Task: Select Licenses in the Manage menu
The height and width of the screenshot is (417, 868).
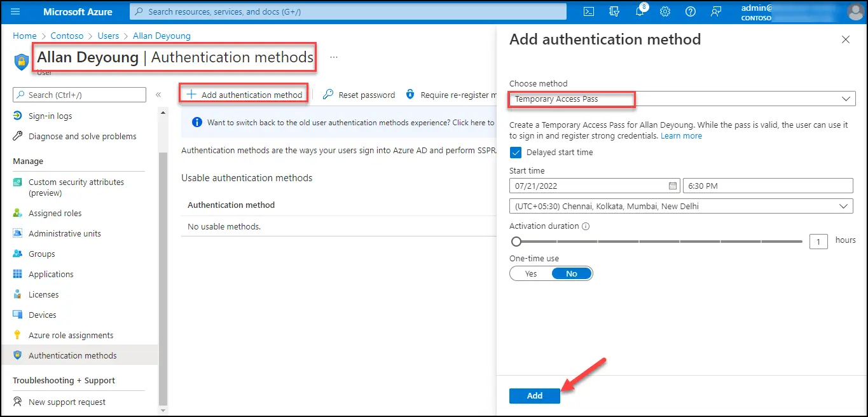Action: coord(43,294)
